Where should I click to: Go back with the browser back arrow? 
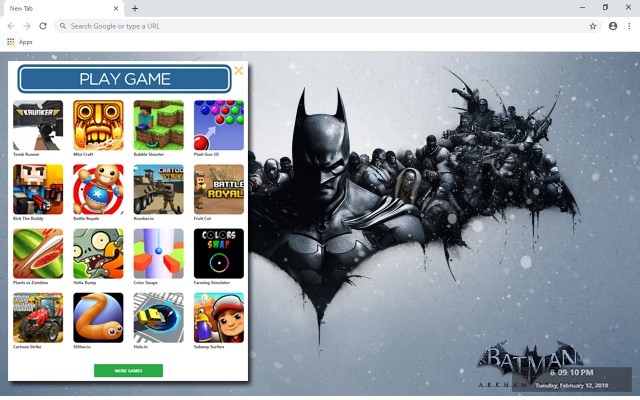coord(11,26)
